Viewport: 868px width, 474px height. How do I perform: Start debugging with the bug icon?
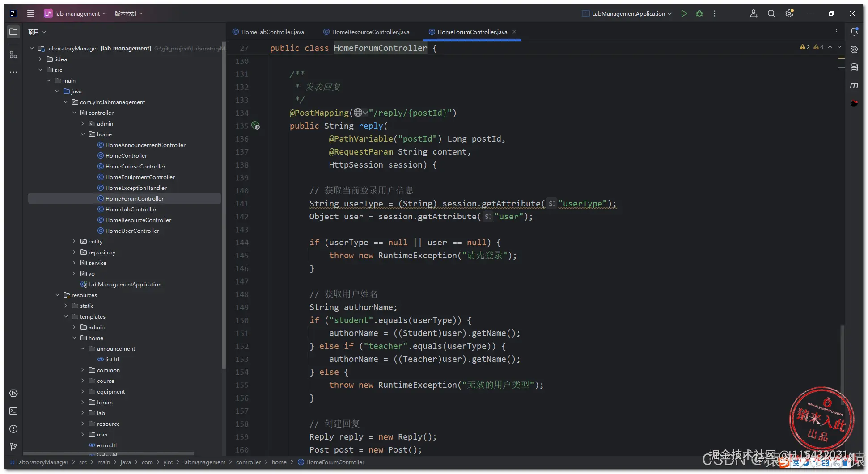tap(699, 13)
